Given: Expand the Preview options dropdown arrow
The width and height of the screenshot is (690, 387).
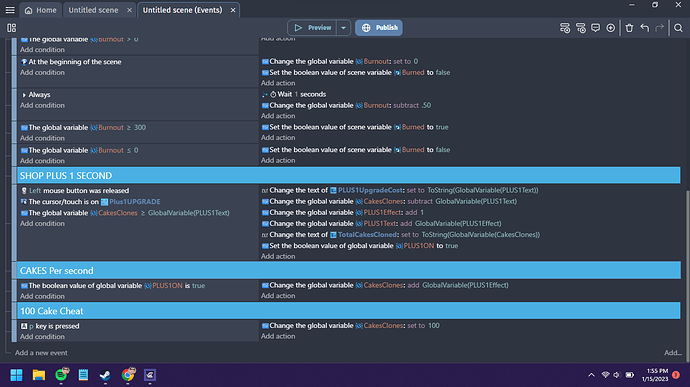Looking at the screenshot, I should (x=343, y=28).
